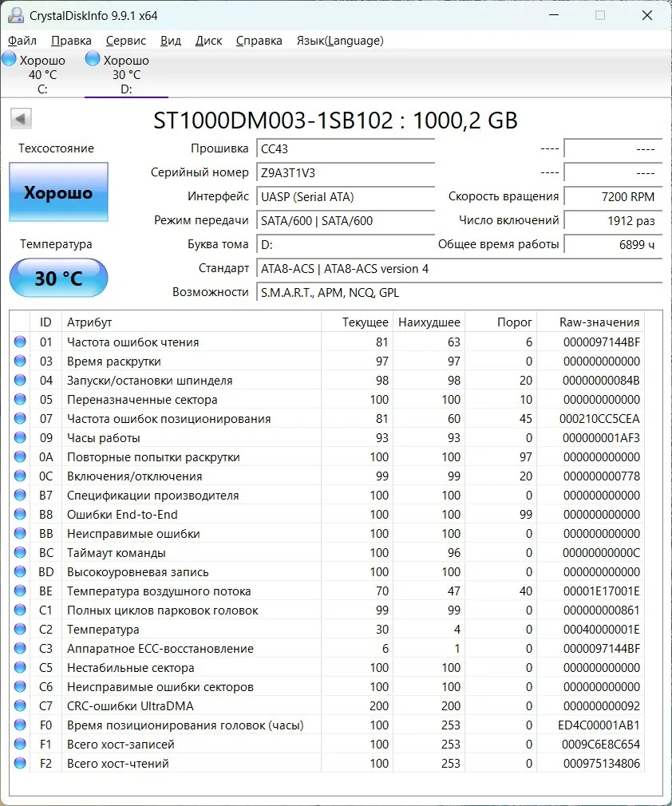Open the Справка menu
672x806 pixels.
(x=259, y=41)
